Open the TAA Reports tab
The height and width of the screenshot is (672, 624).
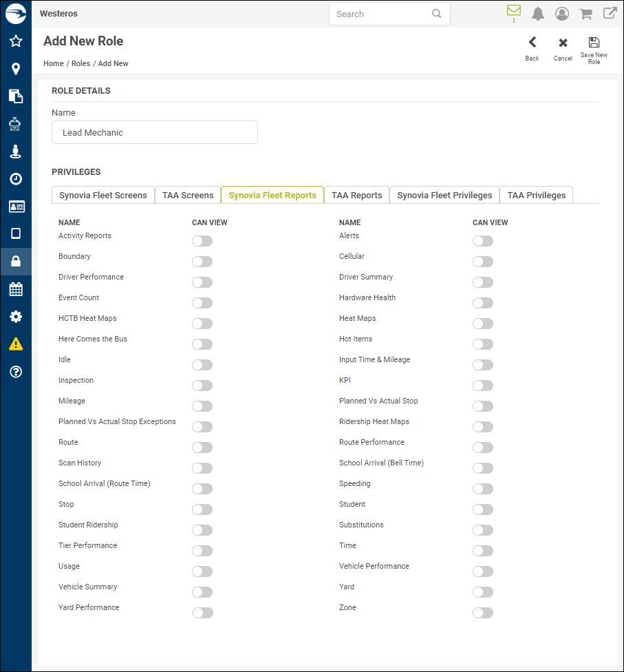(x=357, y=195)
